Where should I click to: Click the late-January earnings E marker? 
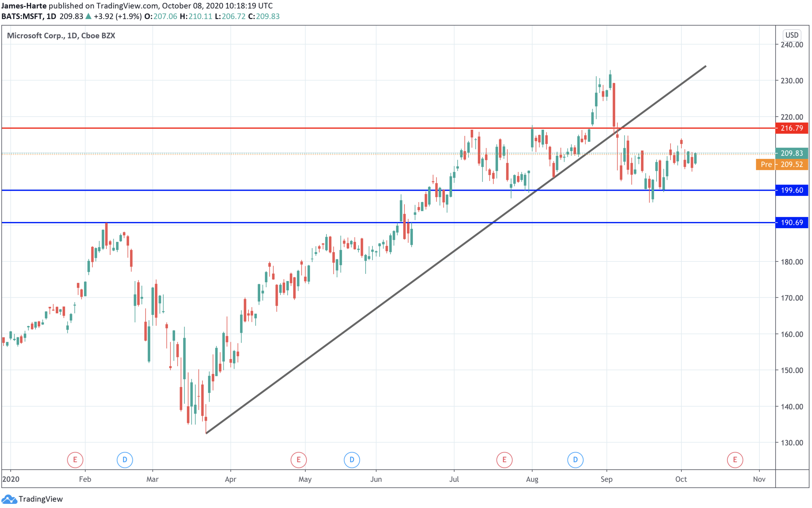coord(75,460)
